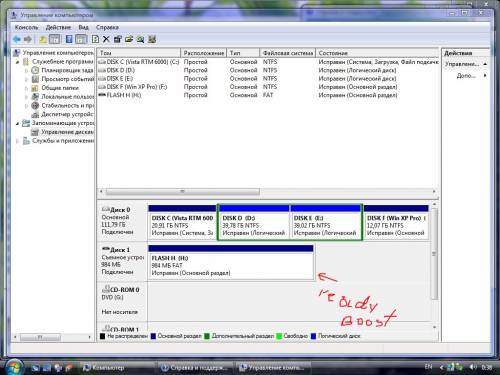Expand the Планировщик заданий node
This screenshot has width=500, height=375.
click(26, 70)
